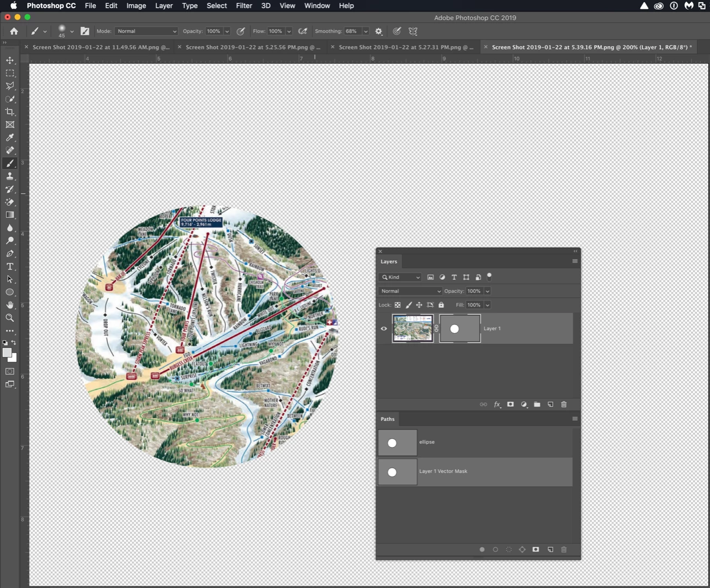Open Layers panel Opacity dropdown arrow
Screen dimensions: 710x588
[x=487, y=291]
